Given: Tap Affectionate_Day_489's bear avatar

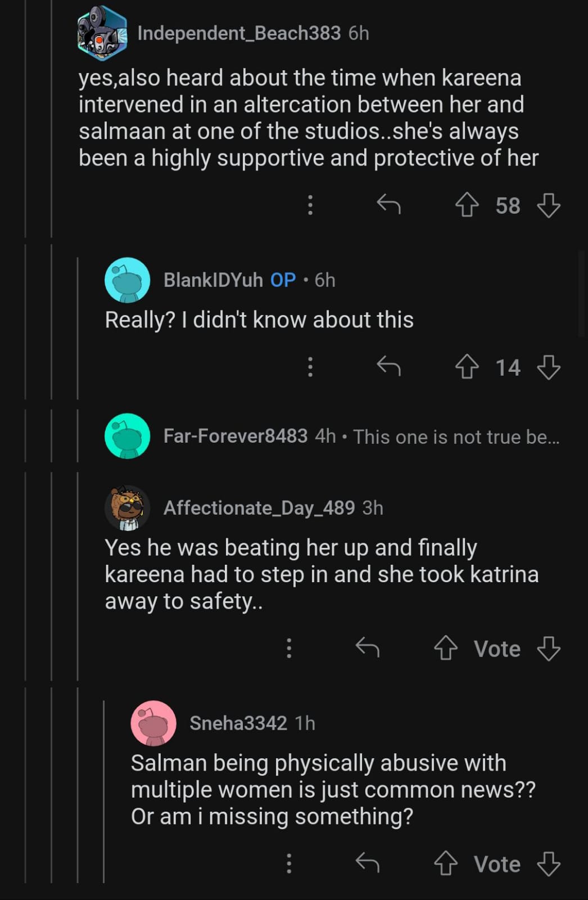Looking at the screenshot, I should tap(128, 508).
